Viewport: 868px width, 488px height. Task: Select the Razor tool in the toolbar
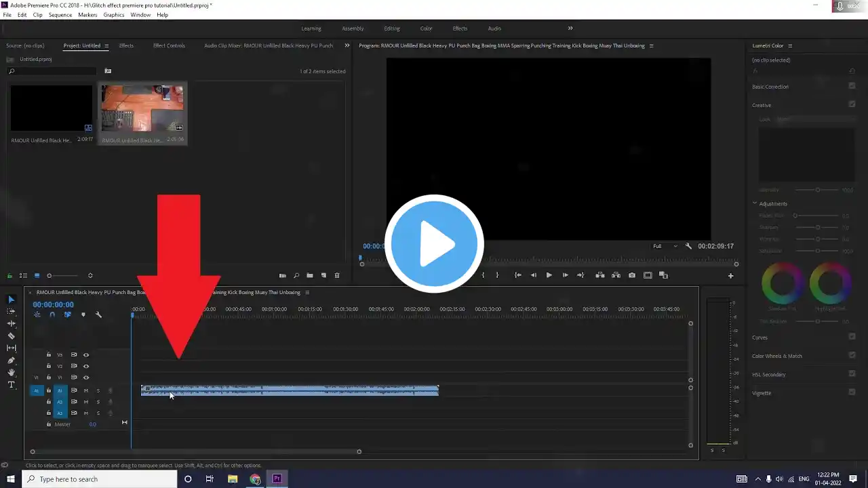11,335
